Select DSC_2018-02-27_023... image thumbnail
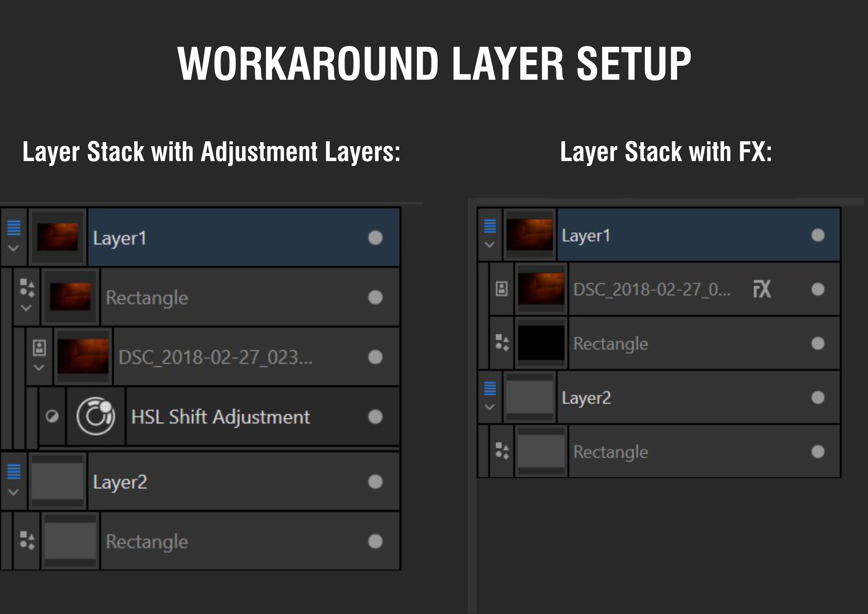This screenshot has width=868, height=614. [x=83, y=357]
